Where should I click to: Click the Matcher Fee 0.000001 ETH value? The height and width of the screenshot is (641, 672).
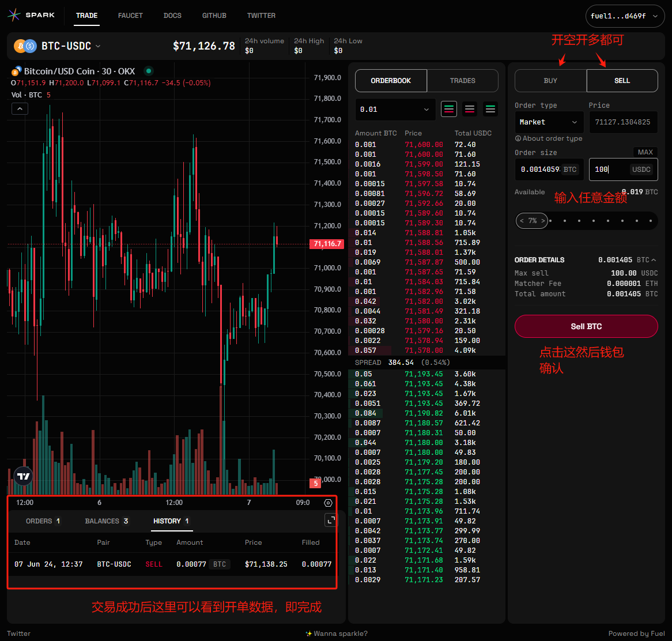click(x=632, y=284)
